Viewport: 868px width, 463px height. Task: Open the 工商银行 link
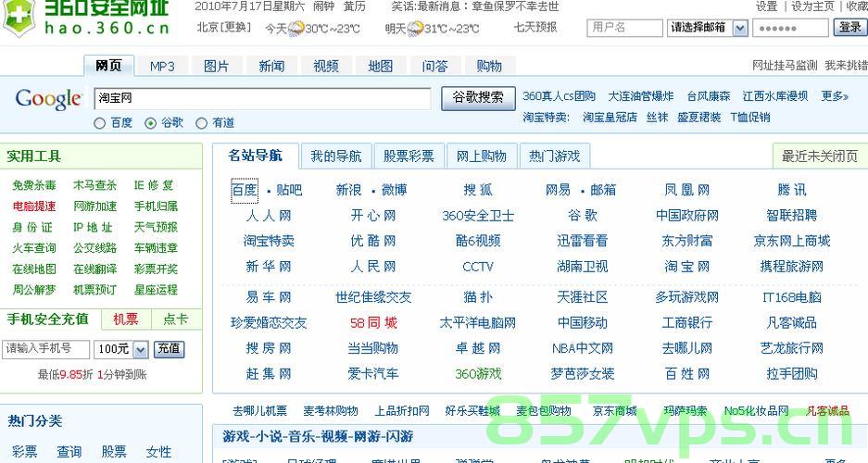687,323
